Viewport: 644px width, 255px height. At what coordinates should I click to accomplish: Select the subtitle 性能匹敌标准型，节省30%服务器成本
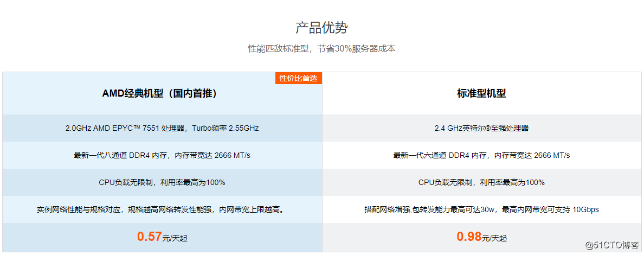321,48
